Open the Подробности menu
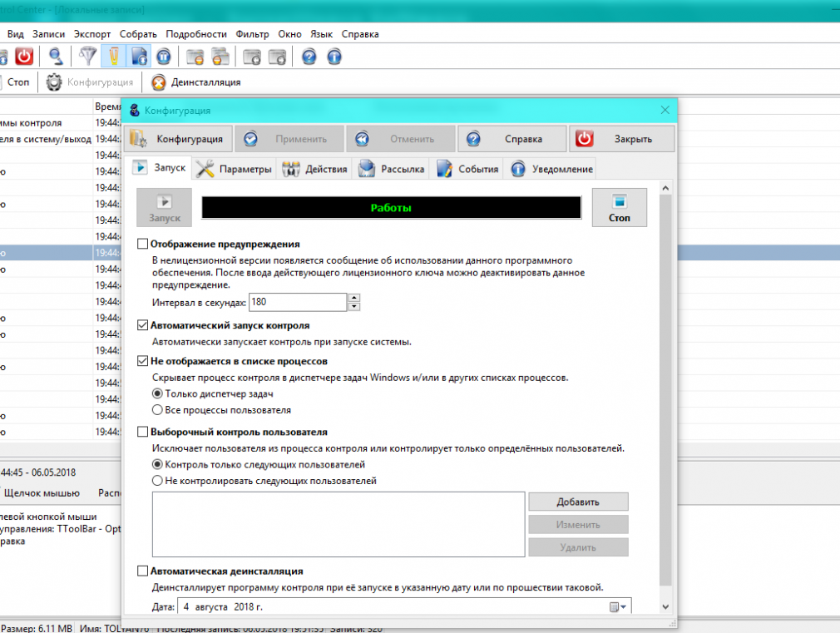This screenshot has width=840, height=633. (x=196, y=34)
